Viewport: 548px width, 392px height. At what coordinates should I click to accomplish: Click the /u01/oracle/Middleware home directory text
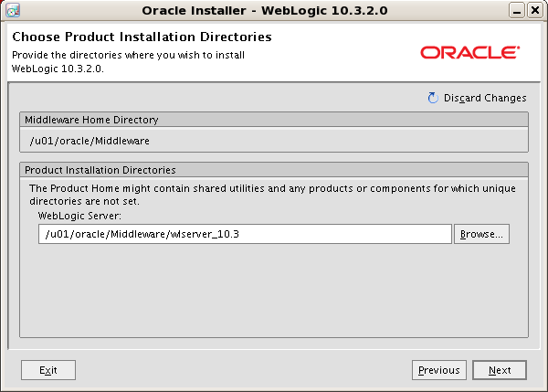[x=90, y=141]
